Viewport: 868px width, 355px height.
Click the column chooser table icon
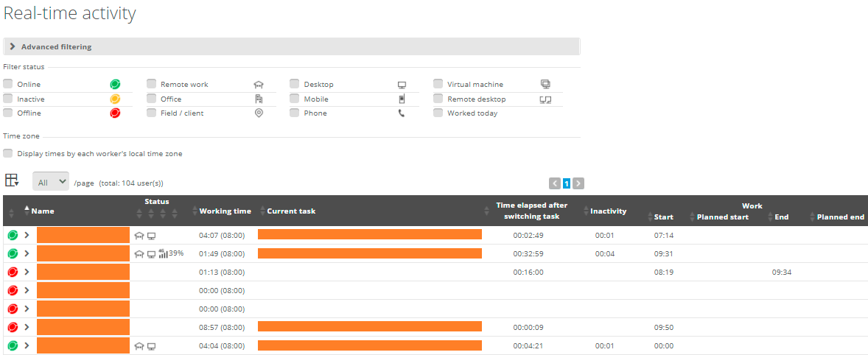pos(11,180)
